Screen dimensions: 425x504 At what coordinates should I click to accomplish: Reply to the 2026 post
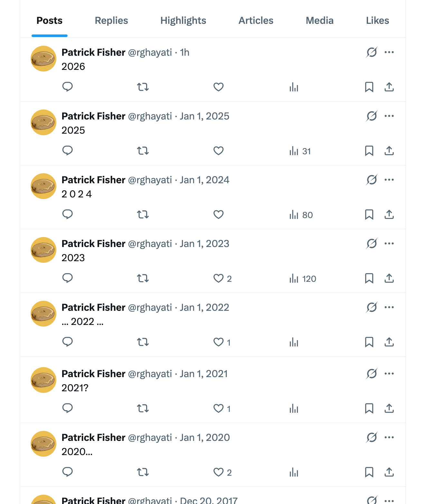[68, 87]
